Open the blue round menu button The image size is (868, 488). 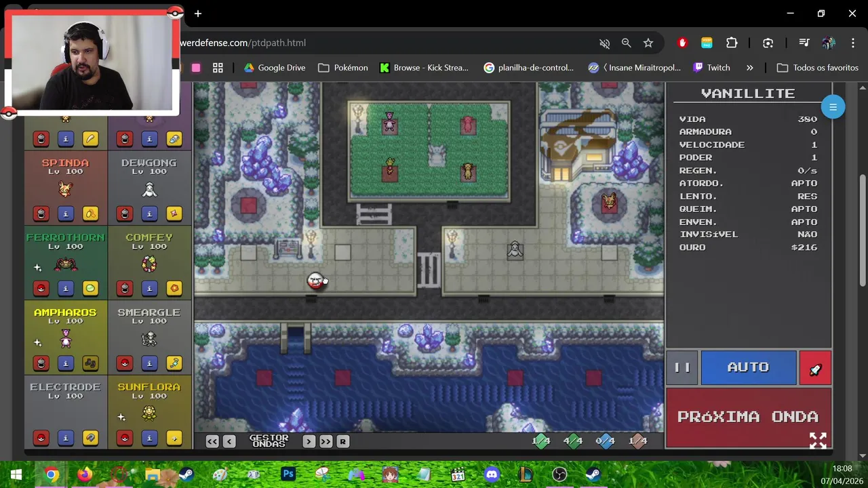833,107
